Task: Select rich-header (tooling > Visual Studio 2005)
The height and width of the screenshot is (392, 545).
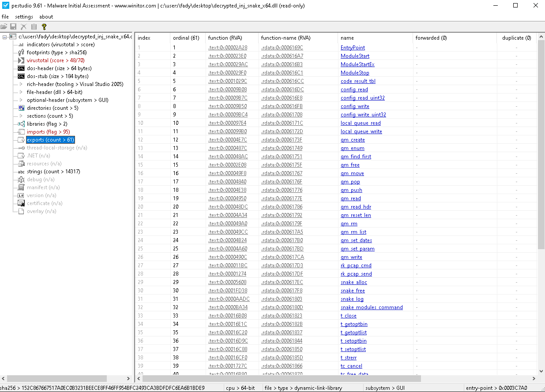Action: point(75,84)
